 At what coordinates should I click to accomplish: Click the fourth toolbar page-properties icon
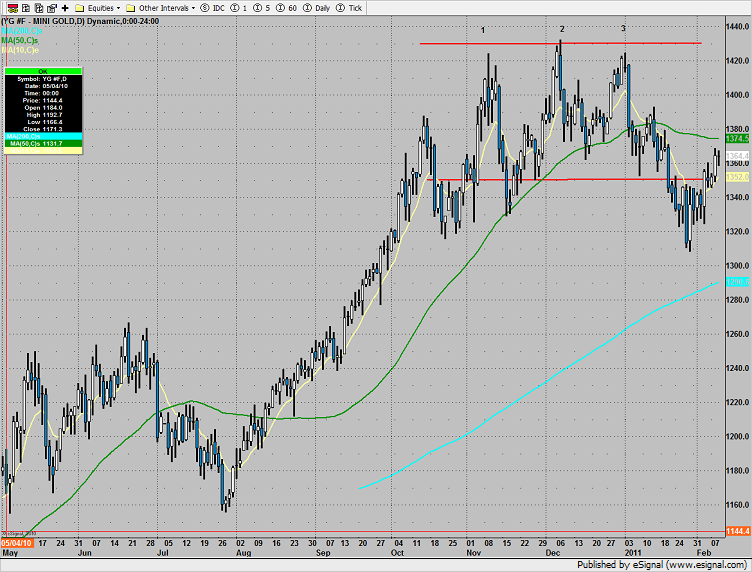(x=52, y=8)
